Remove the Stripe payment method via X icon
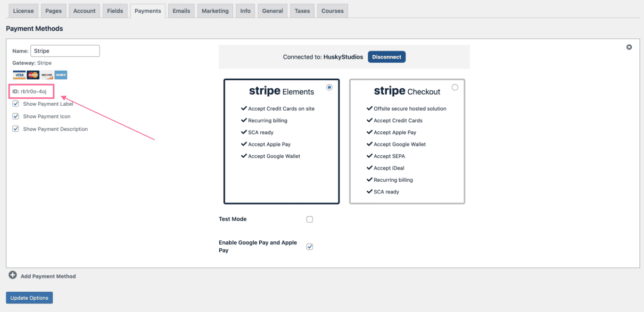The width and height of the screenshot is (644, 312). [629, 47]
